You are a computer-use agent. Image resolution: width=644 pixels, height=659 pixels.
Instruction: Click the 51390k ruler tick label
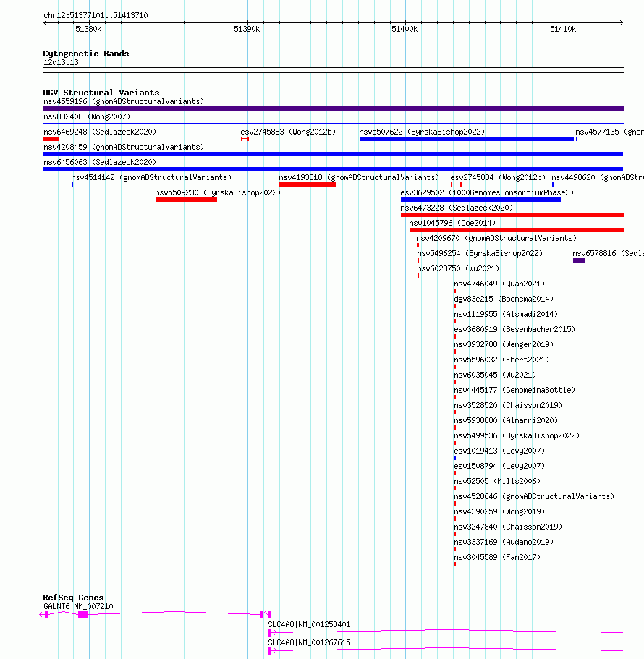point(247,29)
